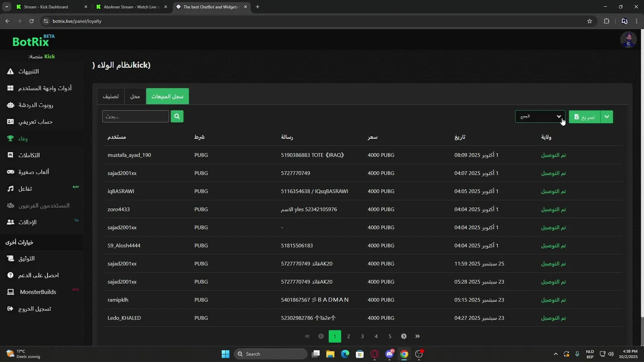644x362 pixels.
Task: Click the رسالة message column header
Action: 287,137
